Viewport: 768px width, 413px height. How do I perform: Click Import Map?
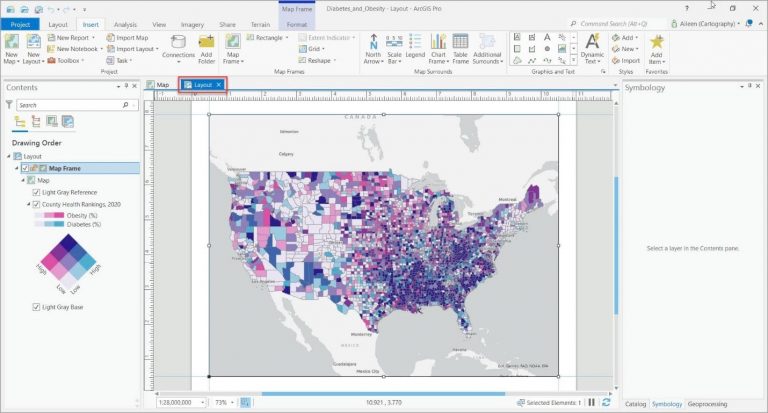tap(127, 38)
